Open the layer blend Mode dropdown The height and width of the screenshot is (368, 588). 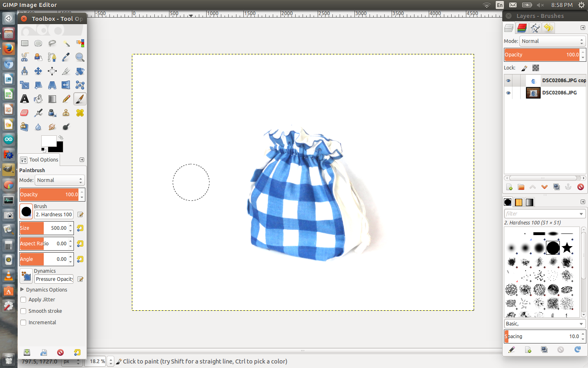552,41
